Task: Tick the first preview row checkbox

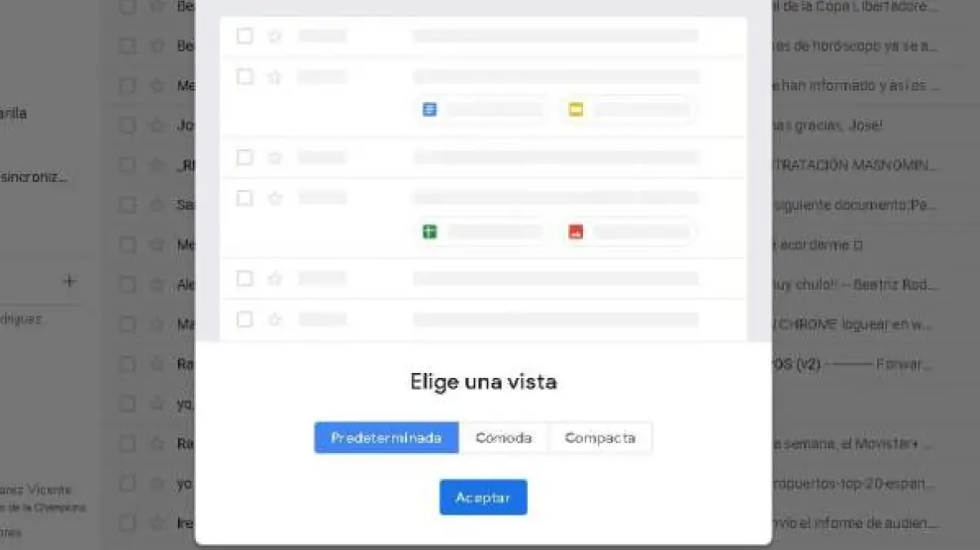Action: (245, 36)
